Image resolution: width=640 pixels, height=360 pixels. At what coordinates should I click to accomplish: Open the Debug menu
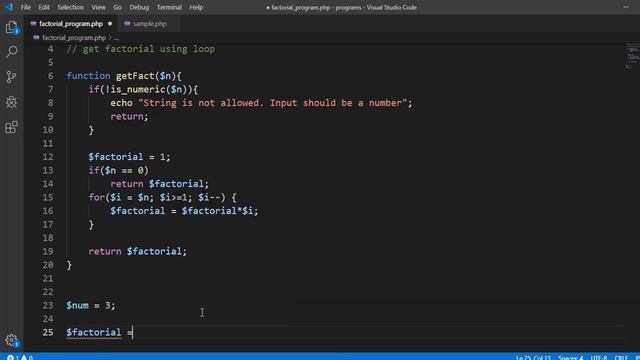(x=139, y=7)
